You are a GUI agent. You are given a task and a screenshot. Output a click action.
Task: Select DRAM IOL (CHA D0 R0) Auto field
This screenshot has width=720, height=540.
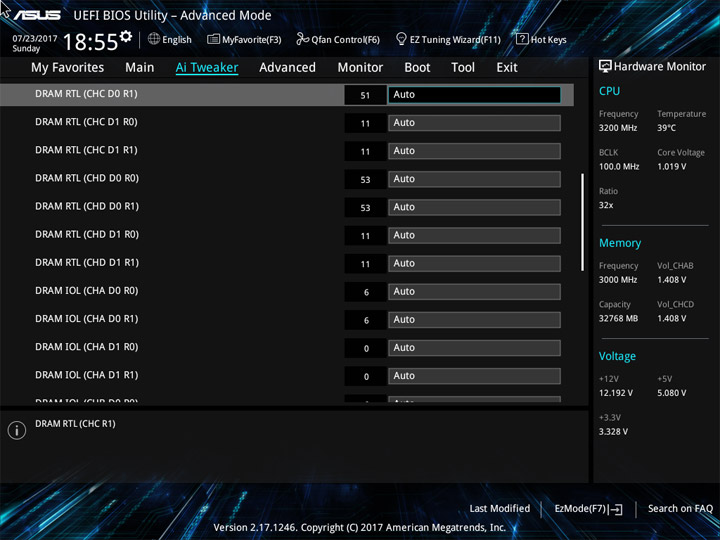tap(474, 292)
